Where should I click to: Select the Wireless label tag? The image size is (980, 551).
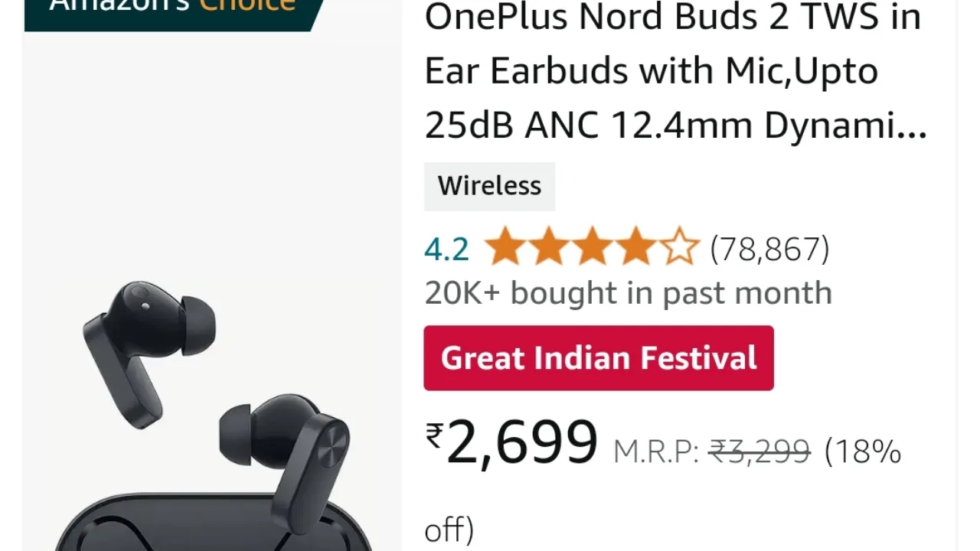click(489, 186)
